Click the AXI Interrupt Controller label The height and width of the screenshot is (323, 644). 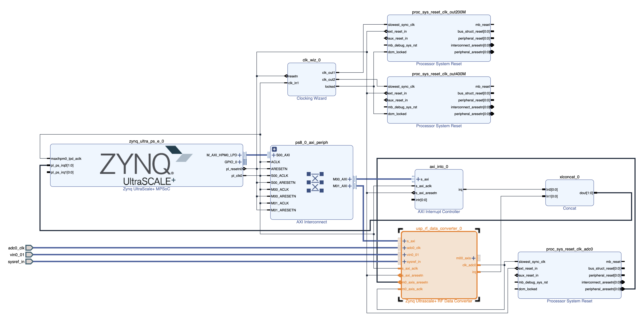439,212
